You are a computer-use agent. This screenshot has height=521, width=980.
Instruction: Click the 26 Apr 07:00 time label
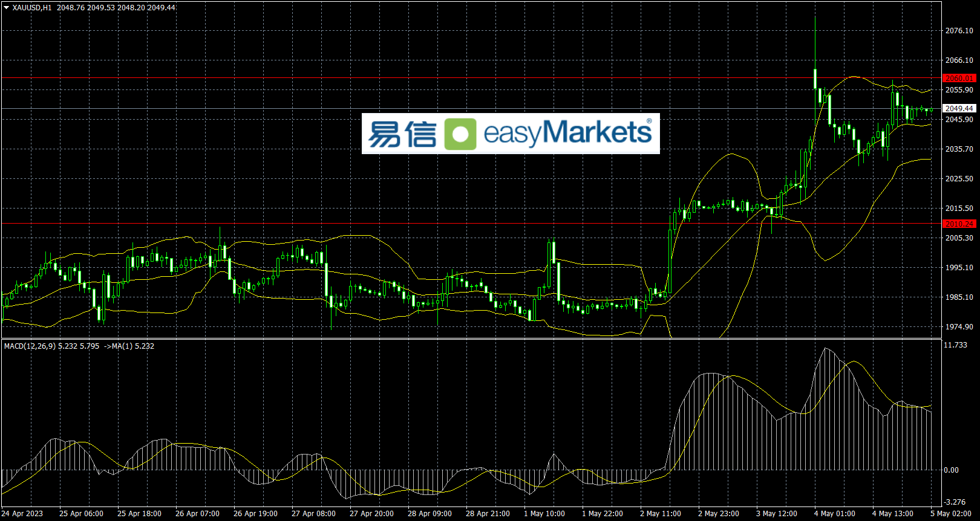click(x=197, y=514)
